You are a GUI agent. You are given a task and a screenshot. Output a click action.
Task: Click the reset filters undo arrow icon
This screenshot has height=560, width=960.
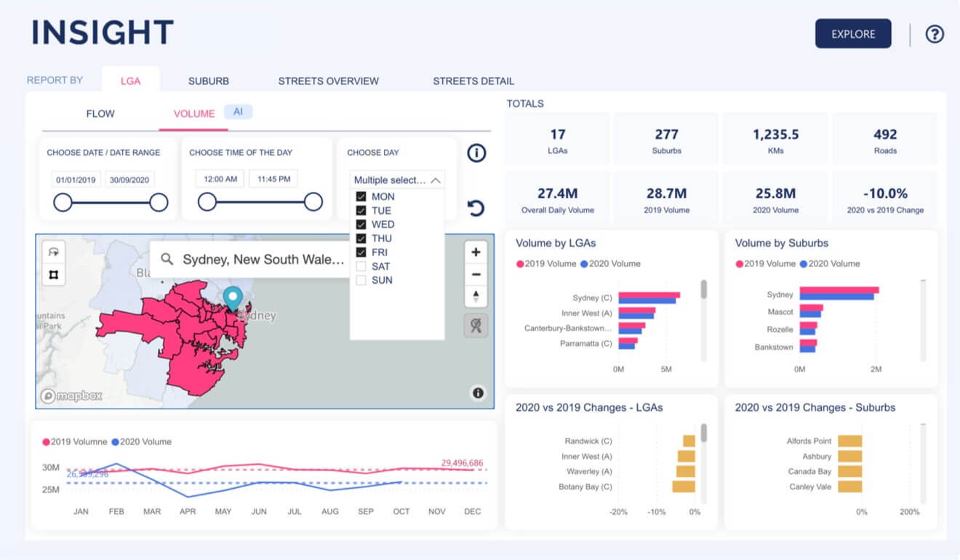[476, 209]
